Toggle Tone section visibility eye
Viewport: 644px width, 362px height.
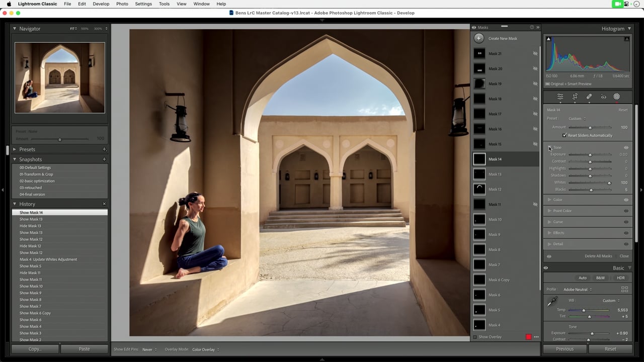coord(626,148)
